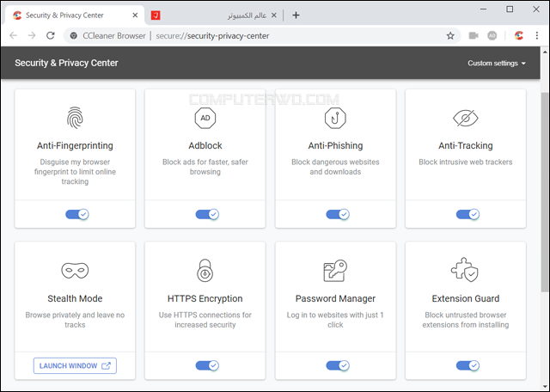Click the scrollbar up arrow
This screenshot has width=550, height=392.
point(545,52)
